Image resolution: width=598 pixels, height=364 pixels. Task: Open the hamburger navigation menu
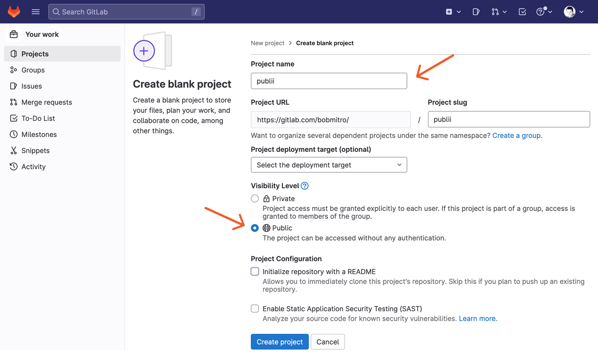[36, 11]
